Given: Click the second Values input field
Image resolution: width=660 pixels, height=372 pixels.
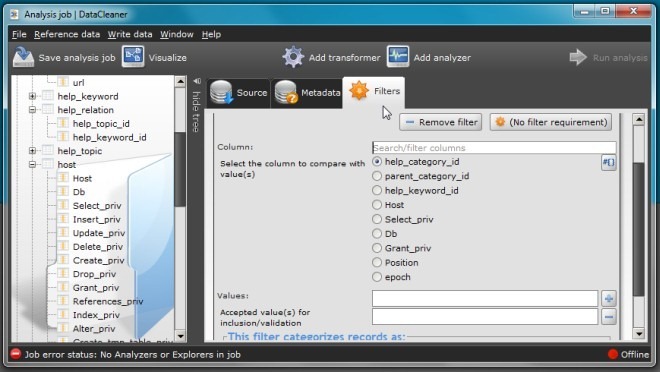Looking at the screenshot, I should tap(485, 316).
